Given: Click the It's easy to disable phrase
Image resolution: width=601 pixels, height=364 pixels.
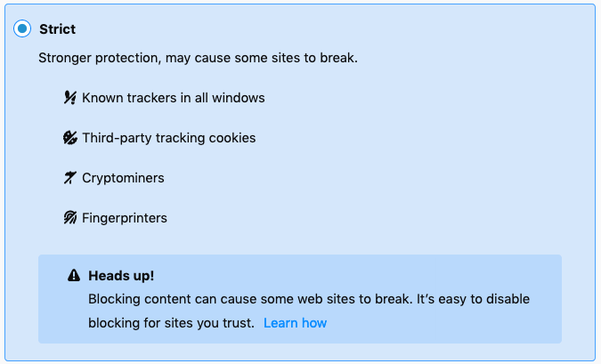Looking at the screenshot, I should pos(473,299).
